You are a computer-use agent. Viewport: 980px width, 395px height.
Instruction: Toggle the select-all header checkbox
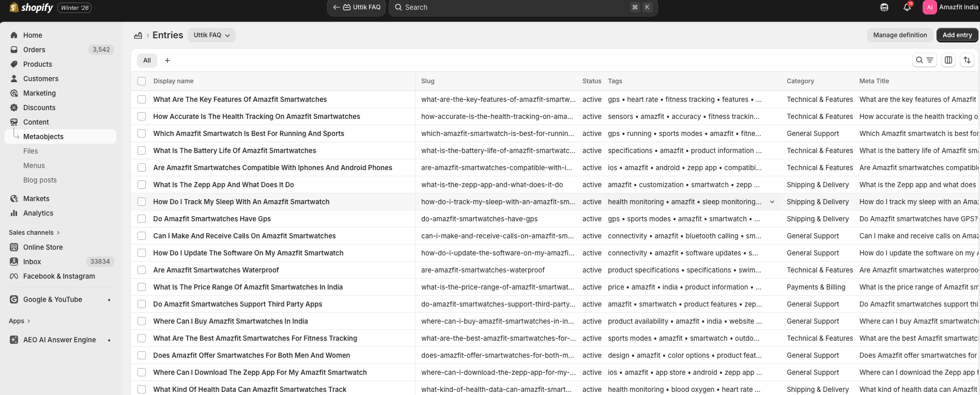[x=142, y=81]
